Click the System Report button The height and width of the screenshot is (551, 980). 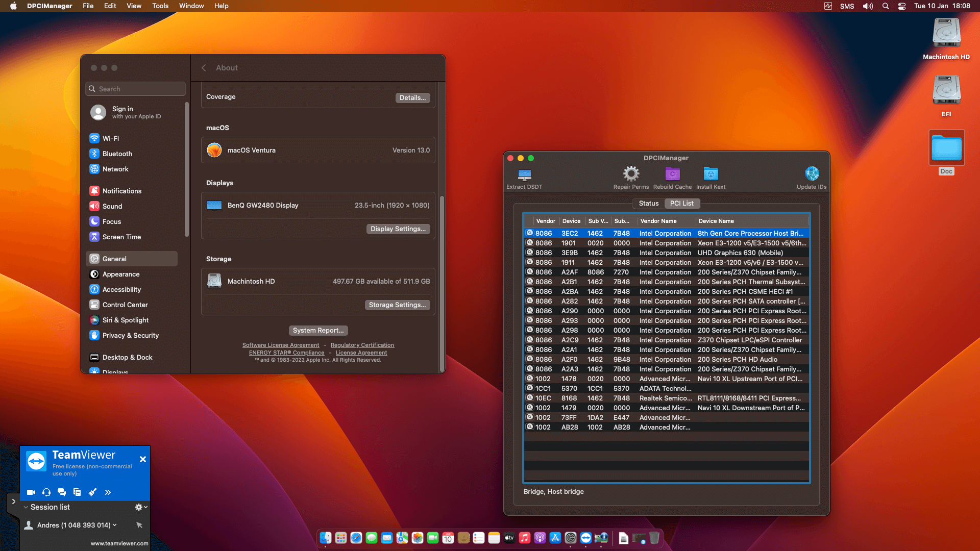tap(318, 330)
